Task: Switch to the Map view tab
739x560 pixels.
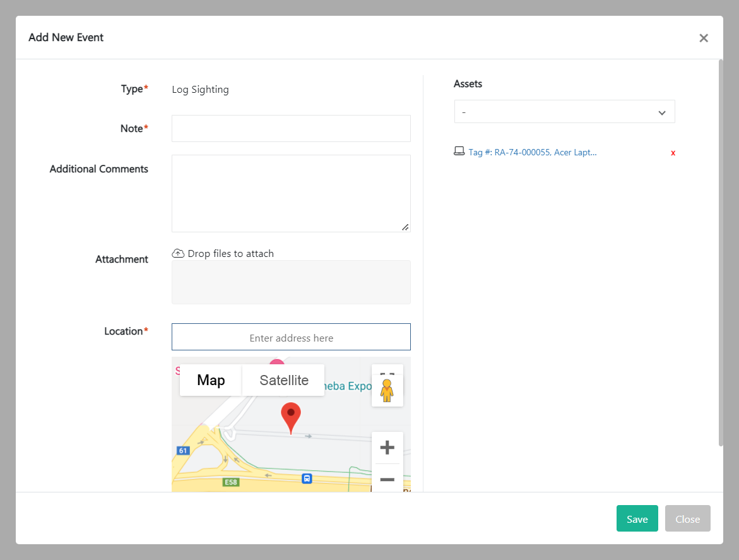Action: pyautogui.click(x=211, y=380)
